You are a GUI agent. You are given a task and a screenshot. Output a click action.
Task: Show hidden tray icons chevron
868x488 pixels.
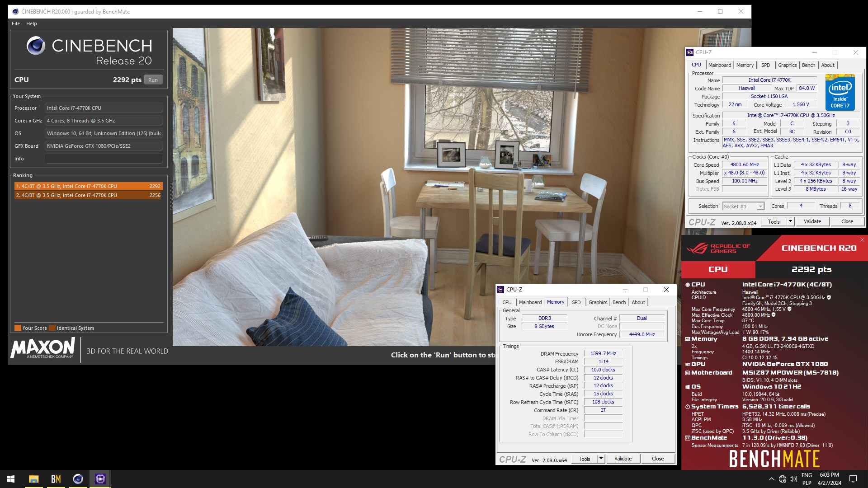click(771, 479)
